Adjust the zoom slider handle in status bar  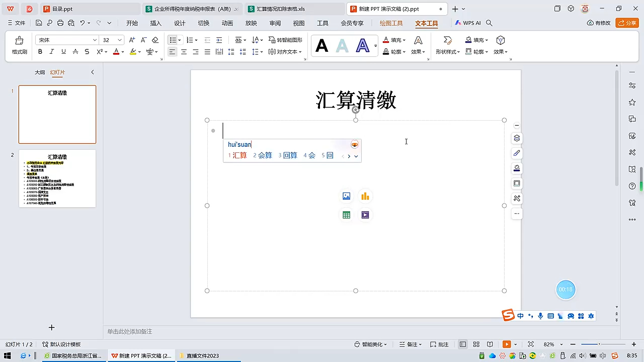(x=599, y=344)
